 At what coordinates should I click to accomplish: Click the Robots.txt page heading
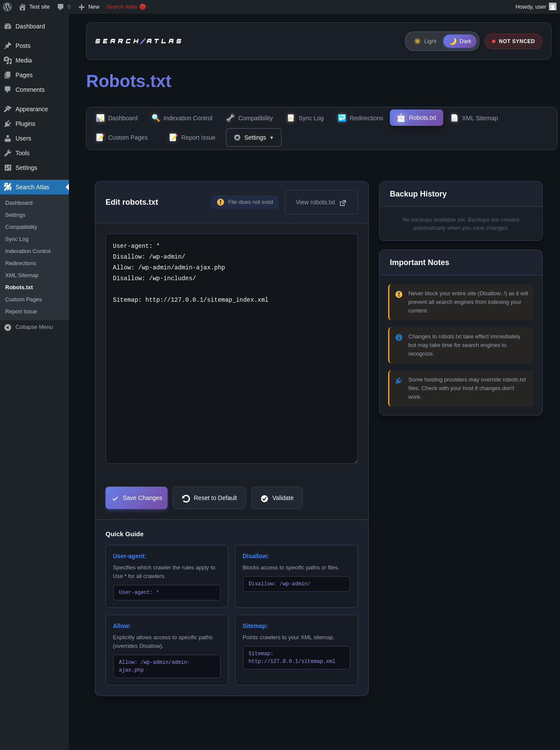tap(129, 81)
